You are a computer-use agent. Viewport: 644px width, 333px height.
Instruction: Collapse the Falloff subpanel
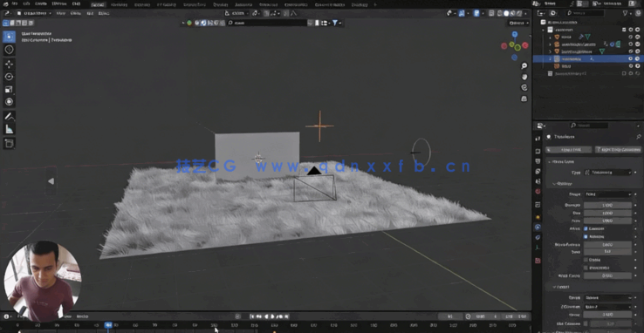[561, 287]
